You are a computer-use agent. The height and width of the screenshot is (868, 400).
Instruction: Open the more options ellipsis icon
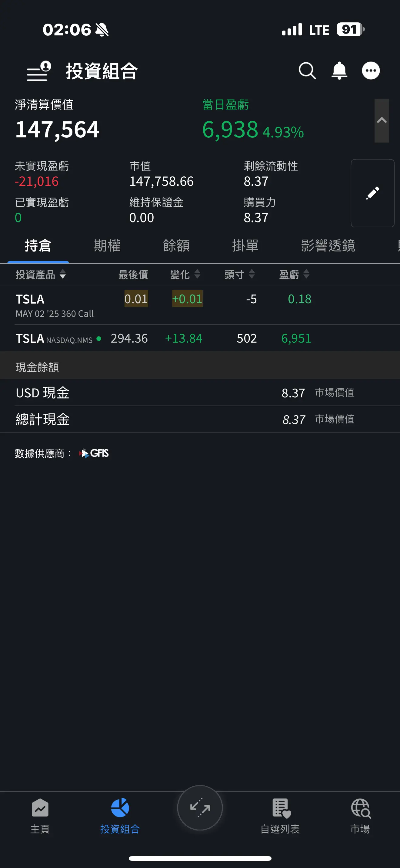371,71
